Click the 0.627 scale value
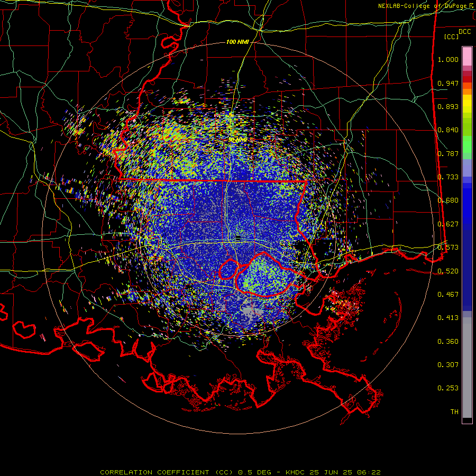The image size is (476, 476). coord(448,224)
